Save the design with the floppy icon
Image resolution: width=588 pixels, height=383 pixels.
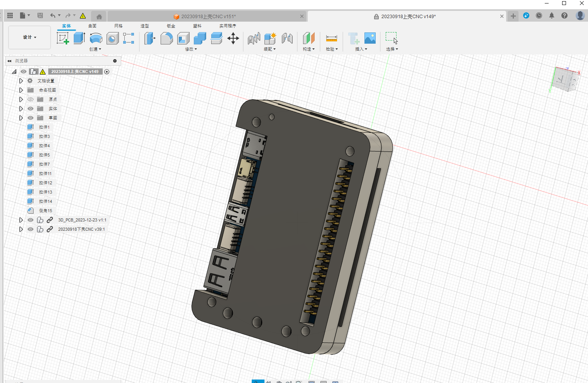point(40,15)
